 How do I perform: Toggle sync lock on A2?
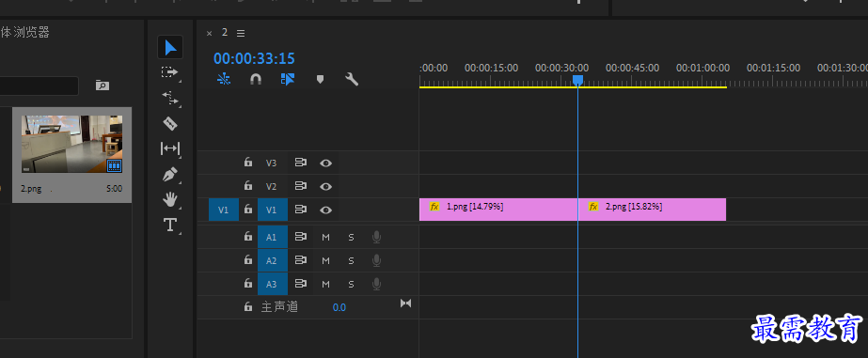click(x=301, y=260)
